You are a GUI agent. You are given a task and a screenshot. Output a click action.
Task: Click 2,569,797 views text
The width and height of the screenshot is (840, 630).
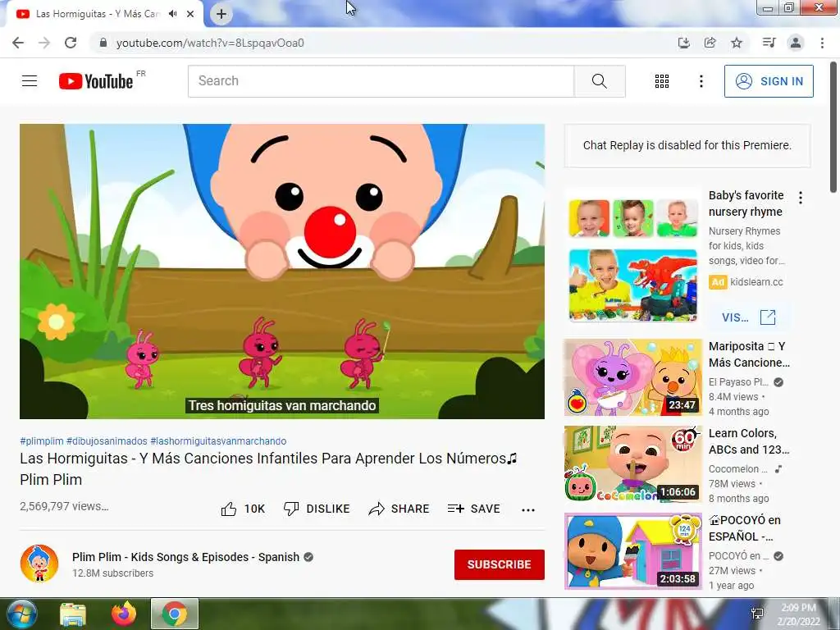pyautogui.click(x=64, y=506)
